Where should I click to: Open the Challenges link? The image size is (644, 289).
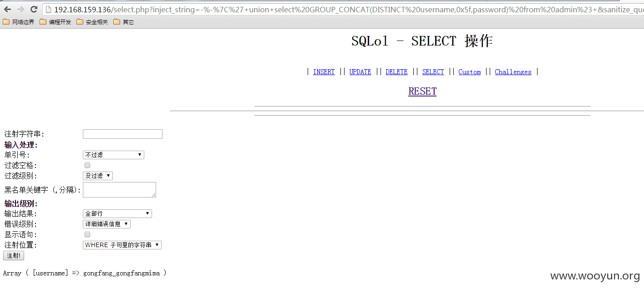coord(513,72)
